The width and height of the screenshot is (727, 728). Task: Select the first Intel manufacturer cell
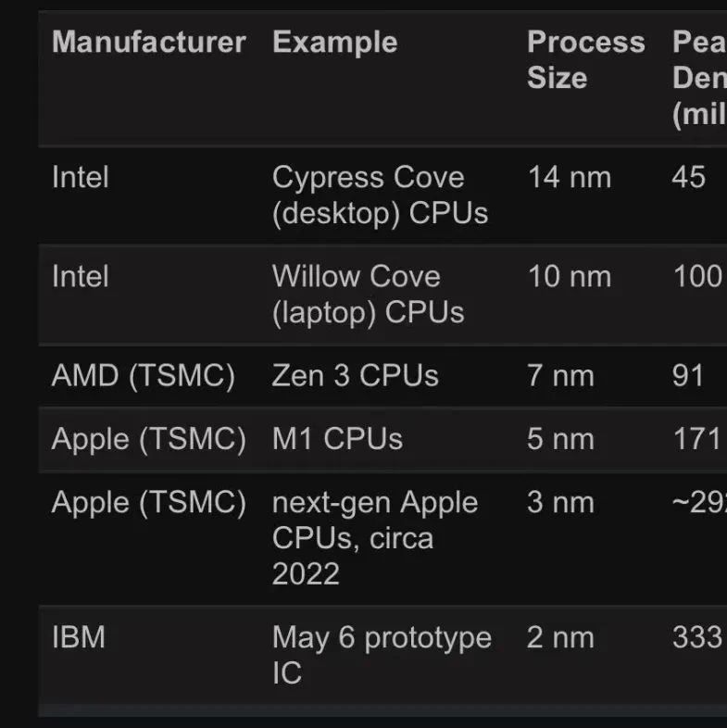(81, 177)
